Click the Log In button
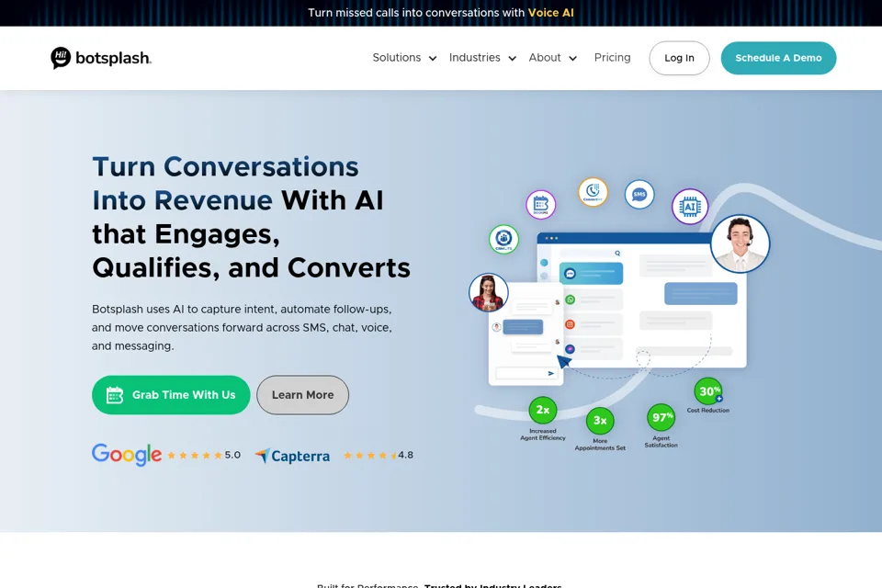 [680, 58]
